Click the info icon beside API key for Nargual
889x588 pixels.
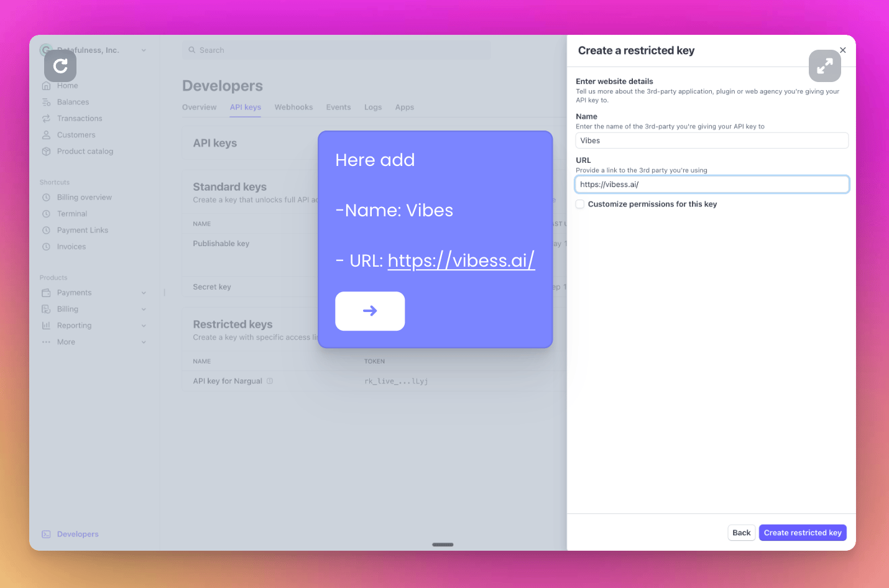pos(270,381)
